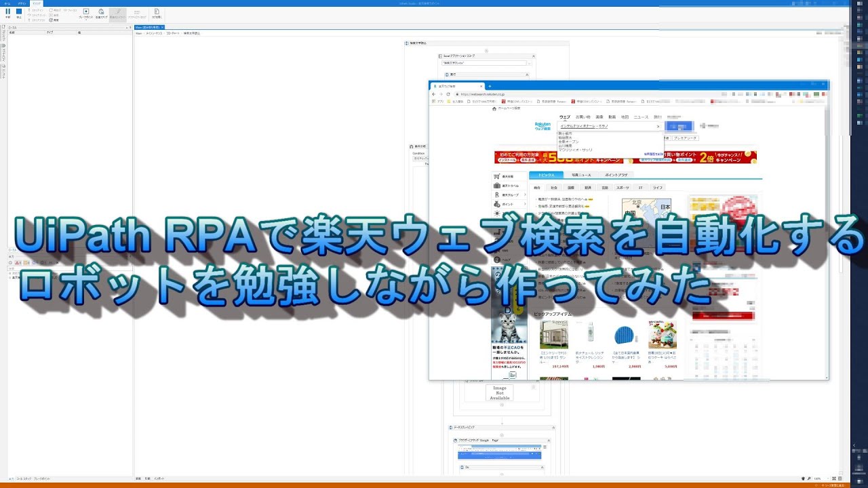Choose suggestion マウリツィオ・サッリ
Image resolution: width=868 pixels, height=488 pixels.
(x=576, y=150)
